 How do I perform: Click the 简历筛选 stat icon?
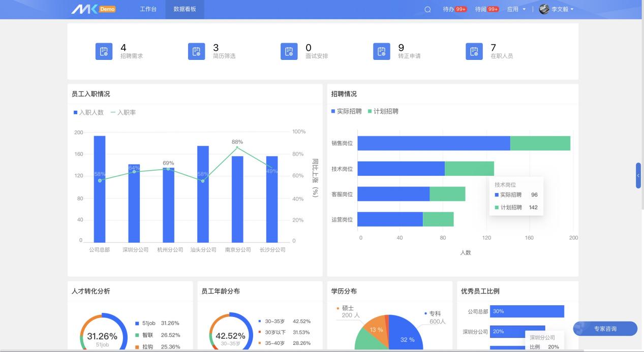[196, 51]
